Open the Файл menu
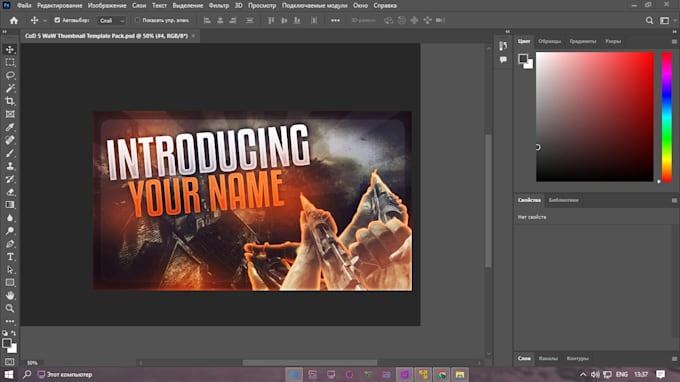The height and width of the screenshot is (382, 680). pyautogui.click(x=24, y=6)
